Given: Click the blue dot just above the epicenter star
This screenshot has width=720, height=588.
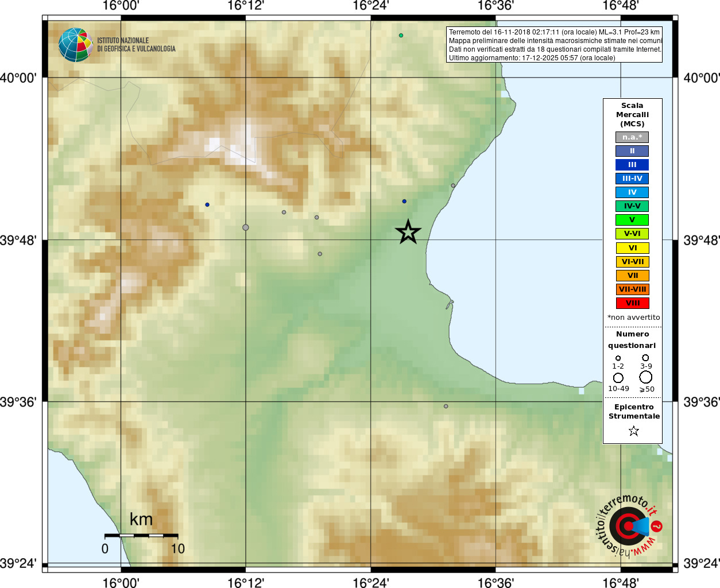Looking at the screenshot, I should click(404, 202).
